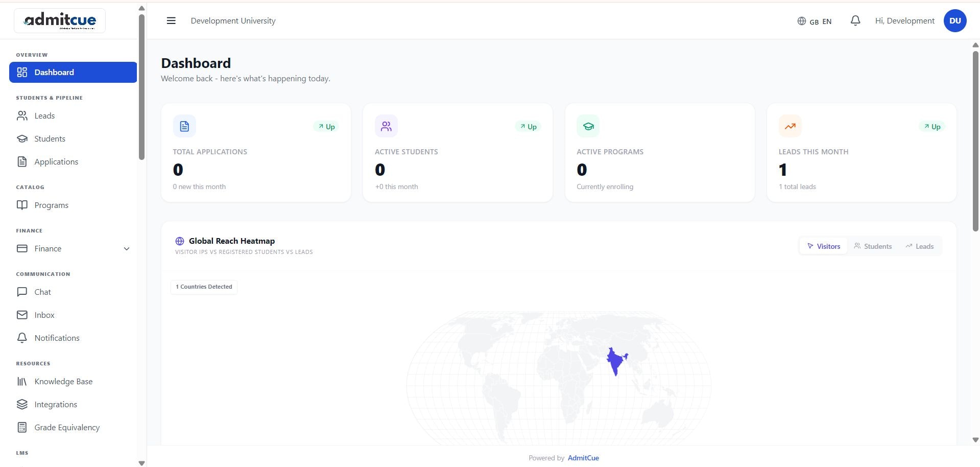This screenshot has height=467, width=980.
Task: Click the "+0 this month" text
Action: 396,187
